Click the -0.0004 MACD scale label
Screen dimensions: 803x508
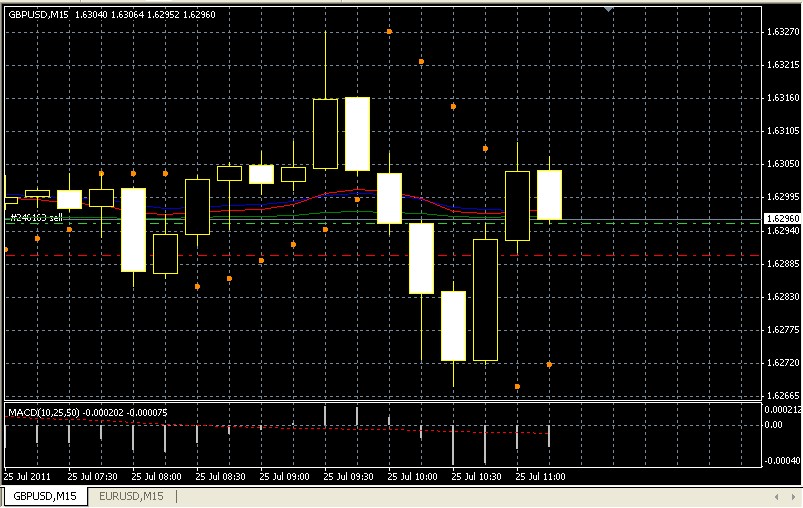782,461
